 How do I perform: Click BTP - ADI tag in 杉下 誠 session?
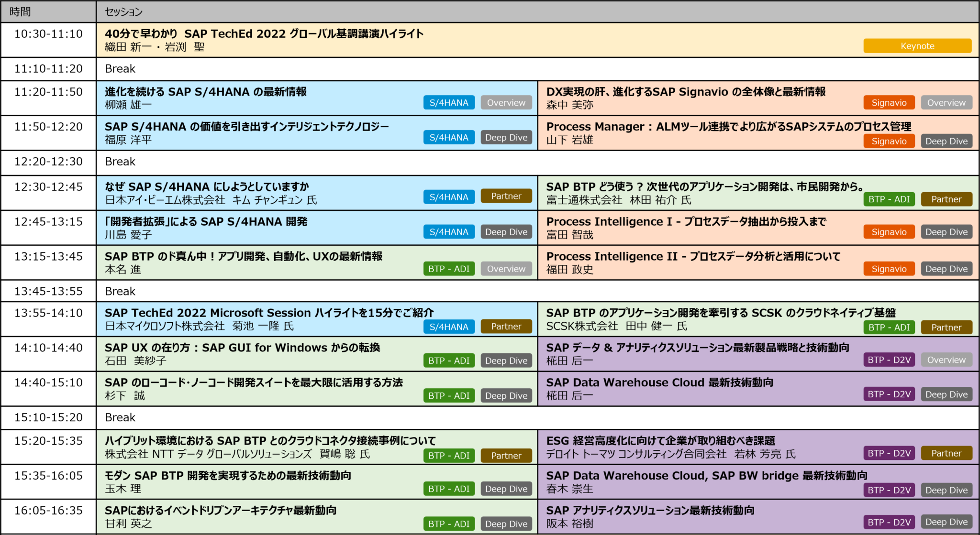pos(449,396)
